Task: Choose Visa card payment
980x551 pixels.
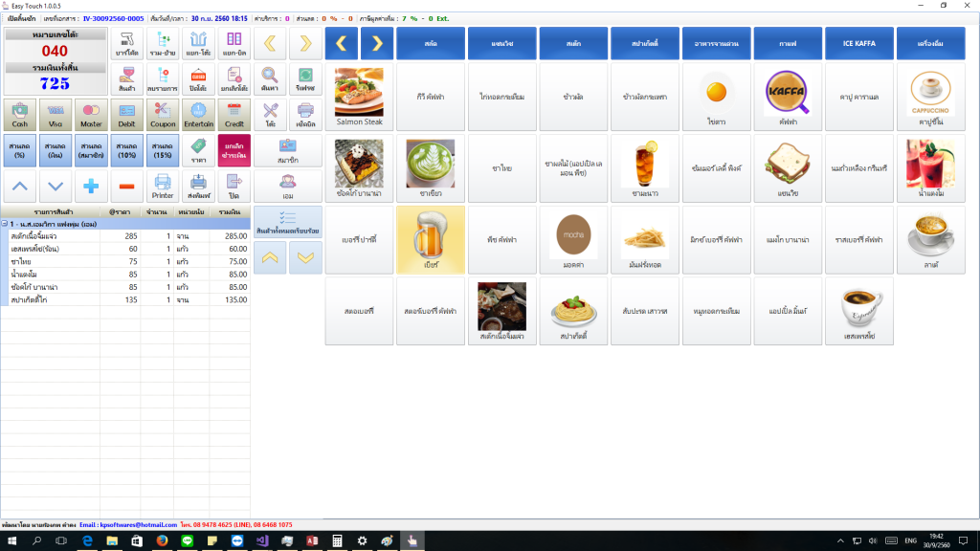Action: point(56,115)
